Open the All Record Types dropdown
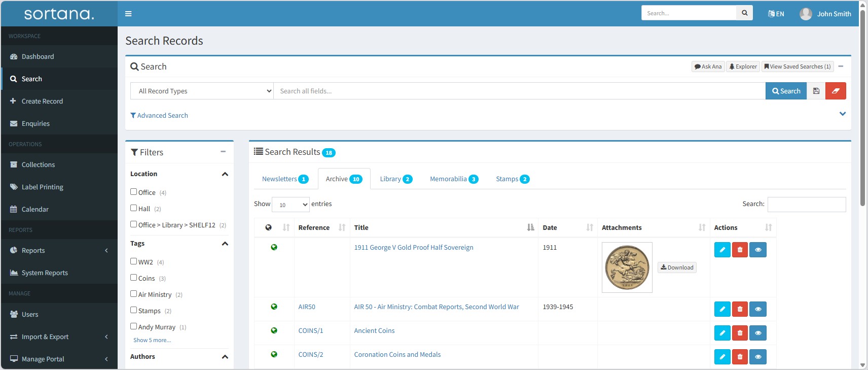The image size is (868, 370). 202,91
